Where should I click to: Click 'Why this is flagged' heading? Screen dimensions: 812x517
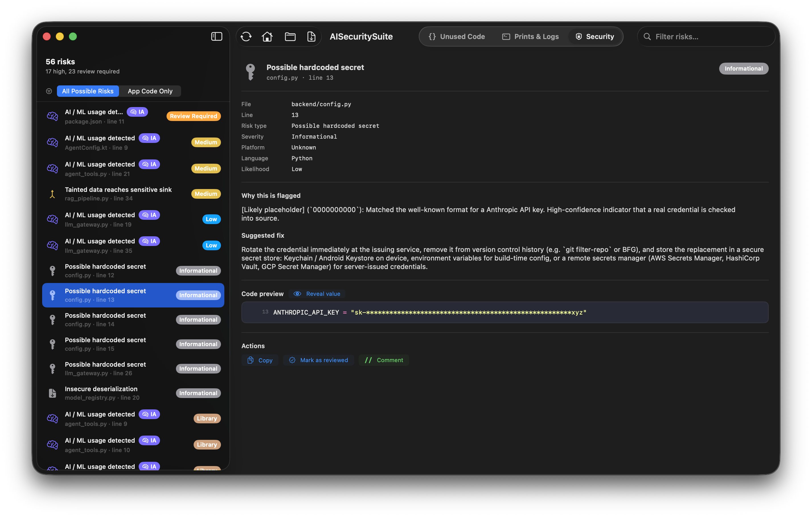tap(271, 196)
